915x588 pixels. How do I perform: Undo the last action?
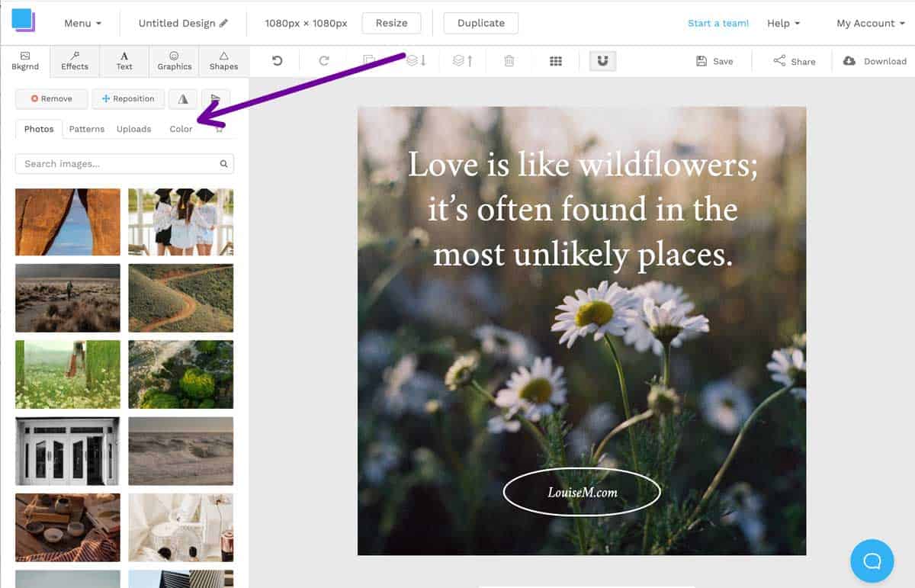coord(278,61)
